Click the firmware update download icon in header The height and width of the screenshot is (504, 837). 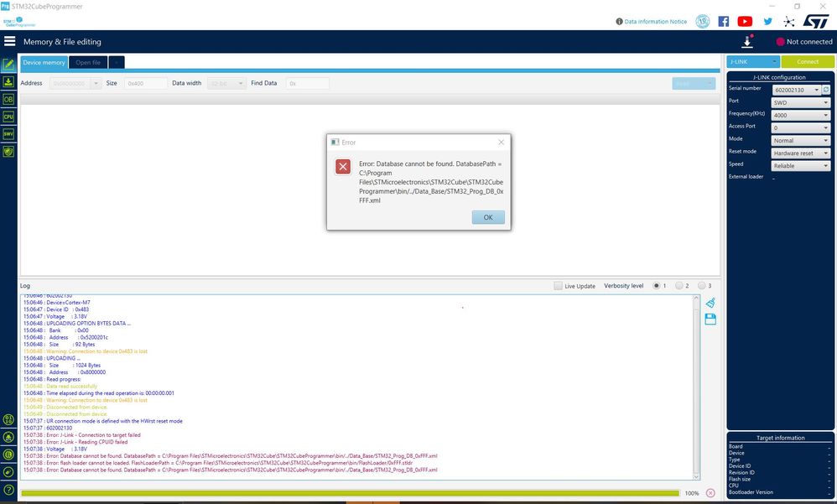click(x=747, y=42)
